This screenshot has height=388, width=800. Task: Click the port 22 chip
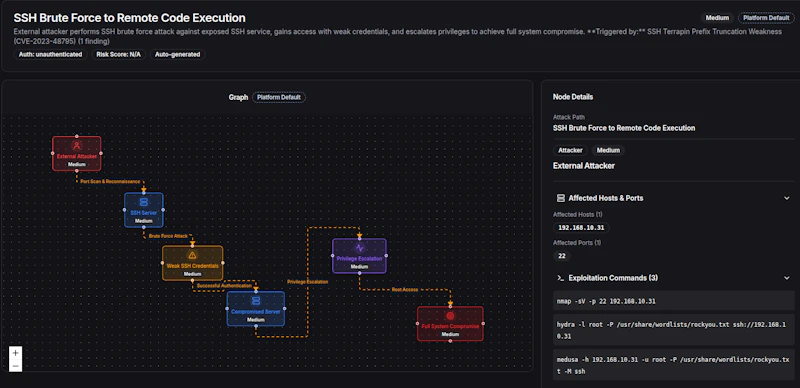[562, 256]
